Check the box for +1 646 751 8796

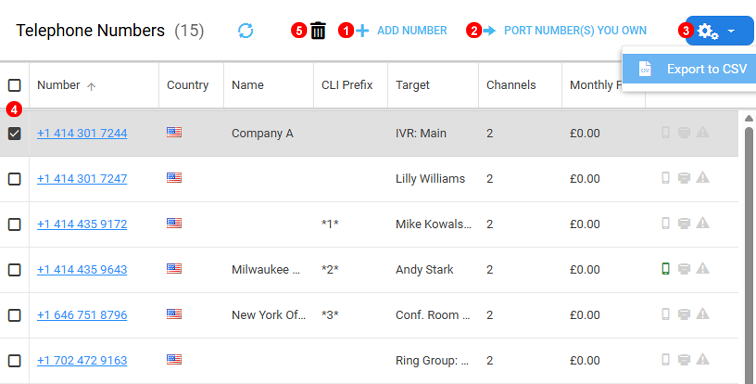click(x=14, y=315)
